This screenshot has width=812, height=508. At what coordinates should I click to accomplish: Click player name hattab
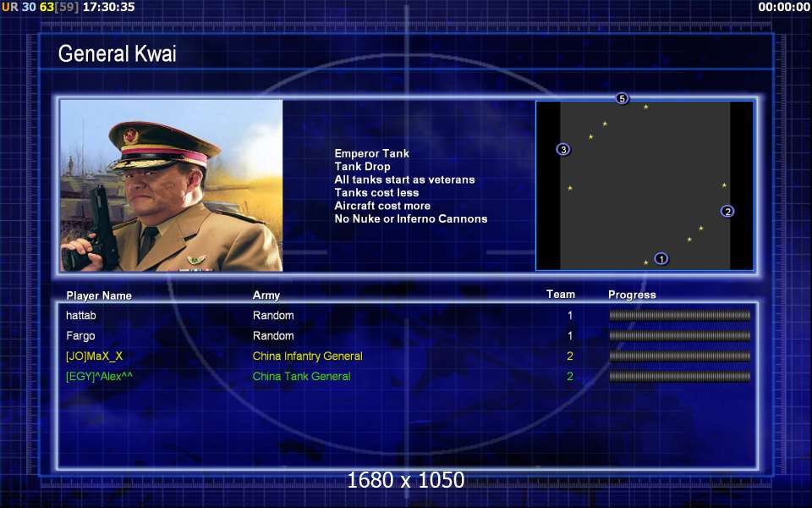(x=81, y=315)
